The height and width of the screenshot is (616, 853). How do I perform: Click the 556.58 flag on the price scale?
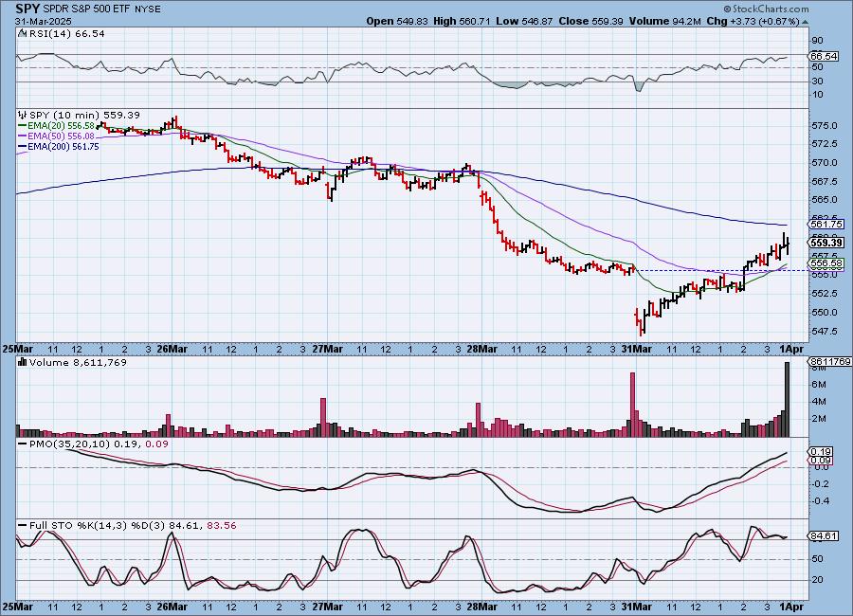pyautogui.click(x=826, y=263)
